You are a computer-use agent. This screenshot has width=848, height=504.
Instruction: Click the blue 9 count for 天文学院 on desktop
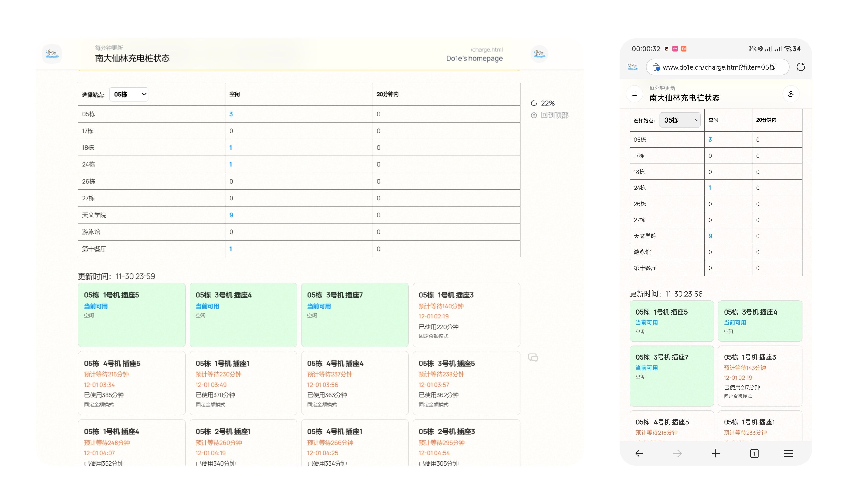(231, 215)
